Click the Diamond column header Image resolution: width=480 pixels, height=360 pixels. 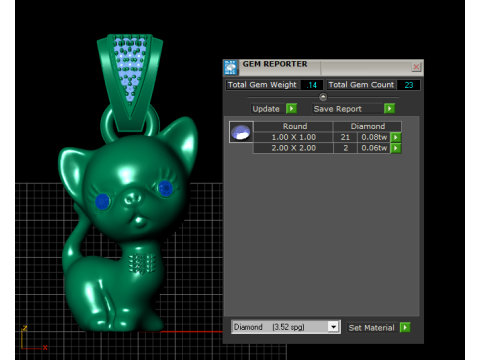point(368,126)
